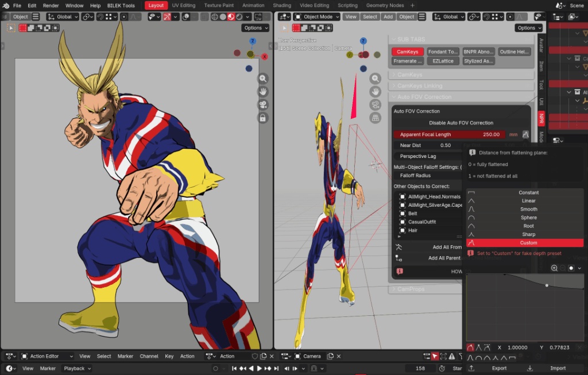
Task: Open the Action Editor mode dropdown
Action: (x=47, y=356)
